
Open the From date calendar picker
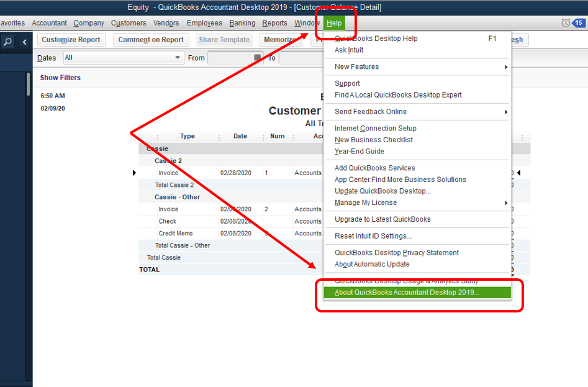[x=257, y=57]
